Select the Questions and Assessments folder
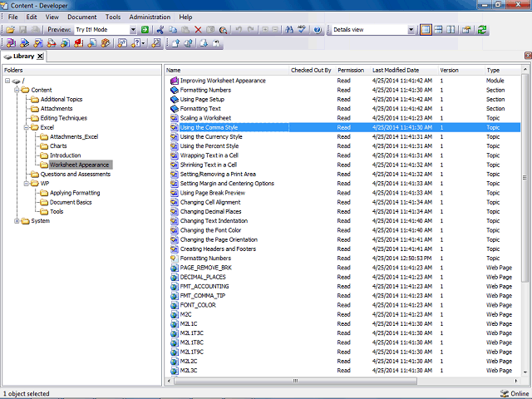 (x=76, y=174)
